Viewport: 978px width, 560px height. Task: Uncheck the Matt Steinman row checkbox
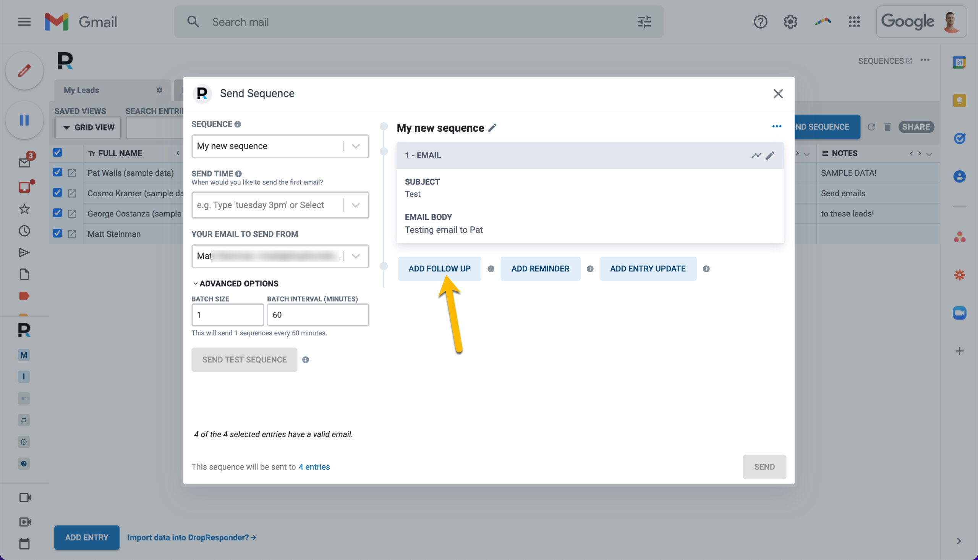57,234
